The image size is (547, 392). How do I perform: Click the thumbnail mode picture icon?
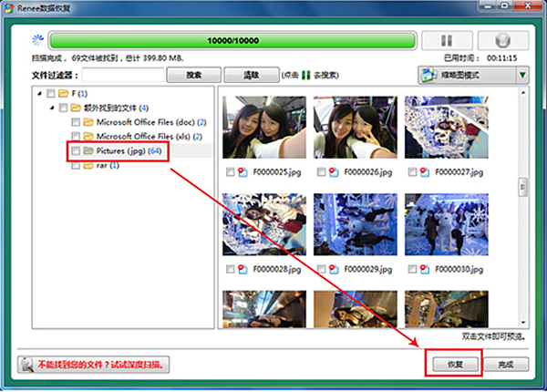point(428,75)
